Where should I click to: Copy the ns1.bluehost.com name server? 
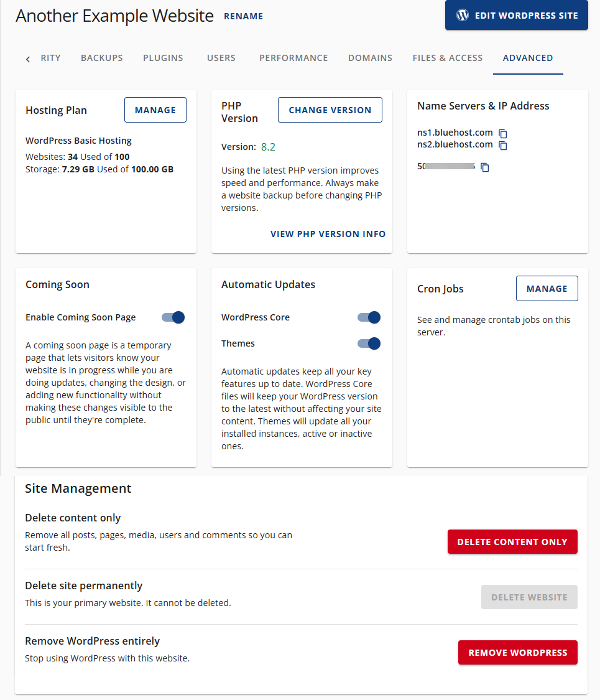[x=502, y=133]
